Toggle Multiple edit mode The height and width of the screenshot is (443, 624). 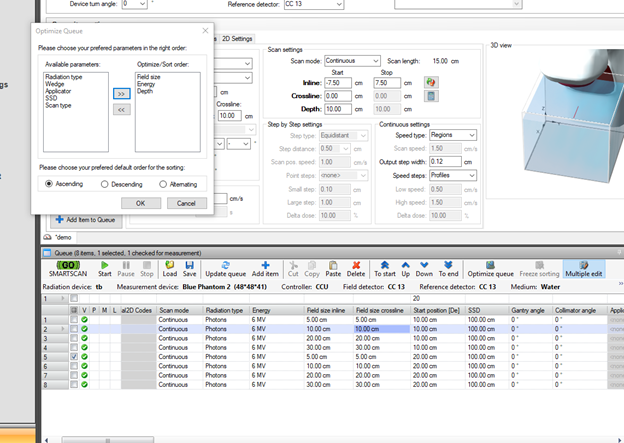584,269
